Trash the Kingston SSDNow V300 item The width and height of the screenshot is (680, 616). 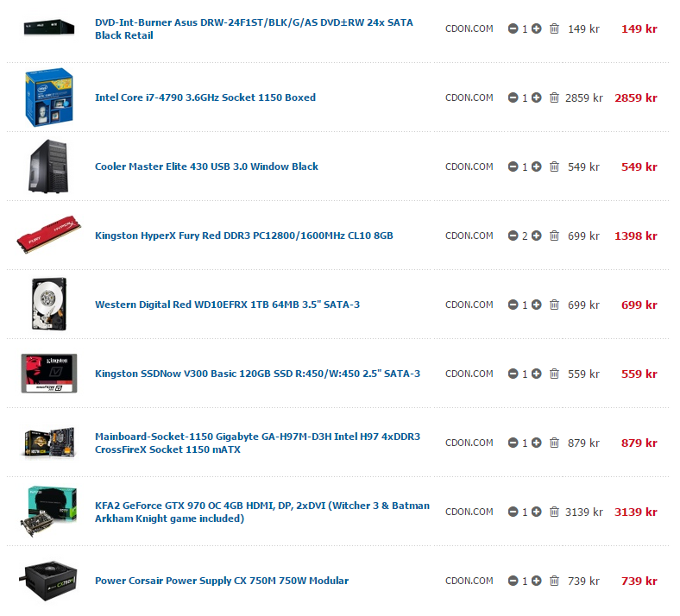pyautogui.click(x=554, y=374)
